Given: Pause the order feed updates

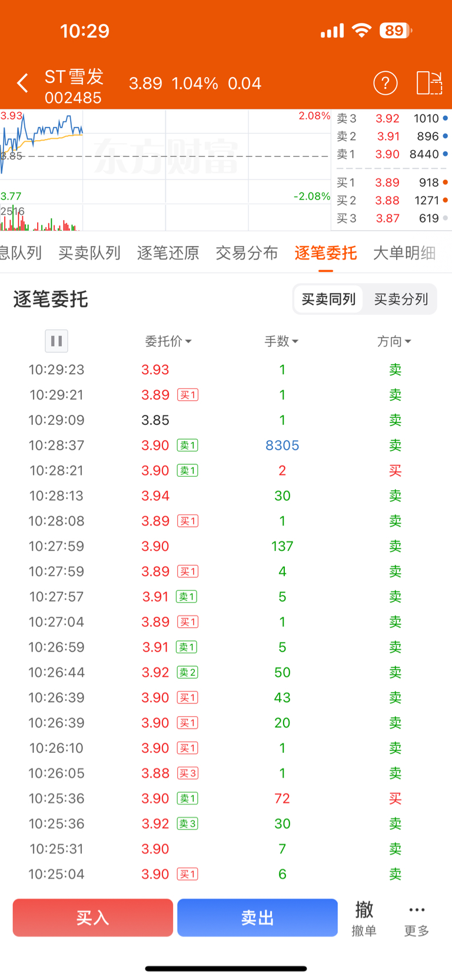Looking at the screenshot, I should pyautogui.click(x=56, y=341).
